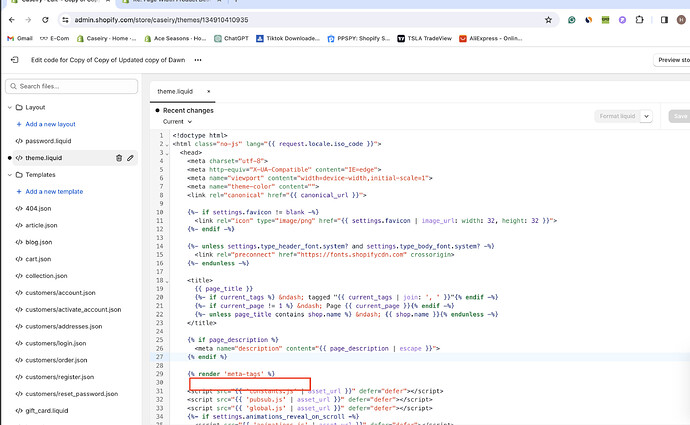Viewport: 690px width, 425px height.
Task: Open password.liquid in the file tree
Action: click(x=49, y=141)
